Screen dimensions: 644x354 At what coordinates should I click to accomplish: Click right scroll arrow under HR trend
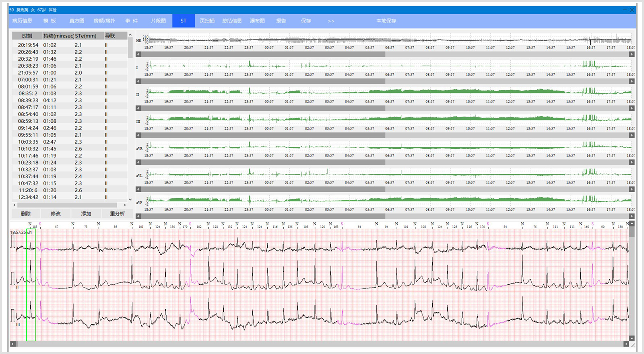pos(632,54)
